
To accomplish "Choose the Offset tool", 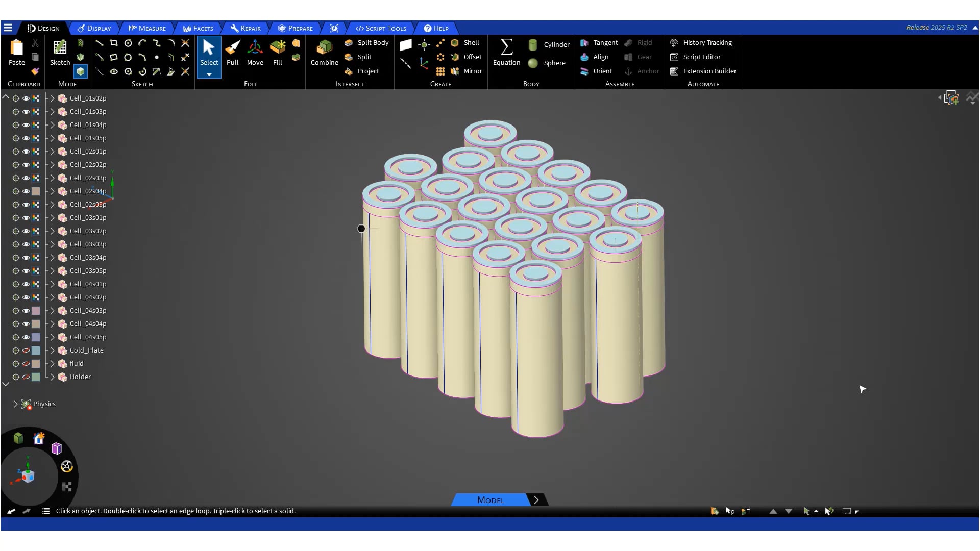I will click(x=466, y=57).
